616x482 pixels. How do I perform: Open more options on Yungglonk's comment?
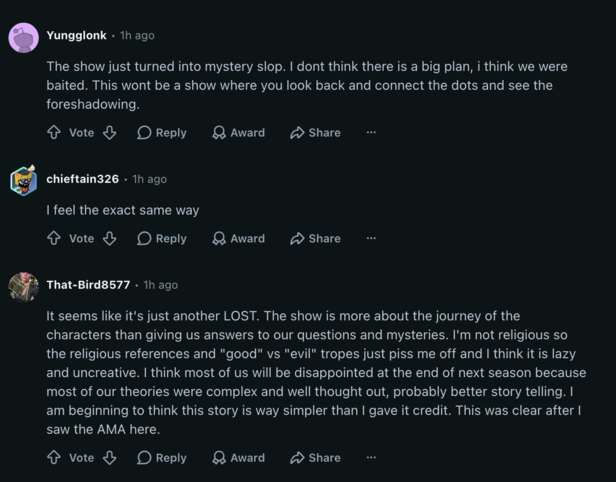371,132
